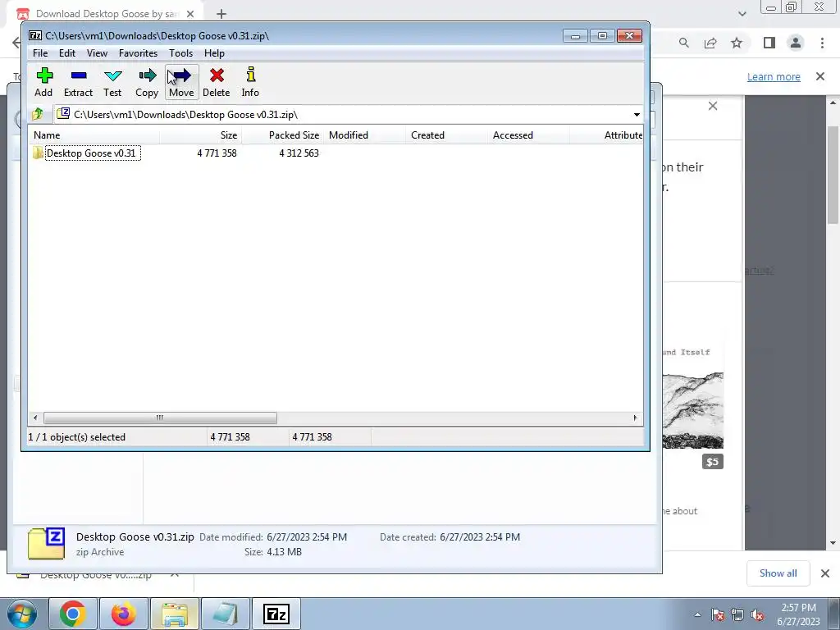
Task: Open the Info tool
Action: [250, 82]
